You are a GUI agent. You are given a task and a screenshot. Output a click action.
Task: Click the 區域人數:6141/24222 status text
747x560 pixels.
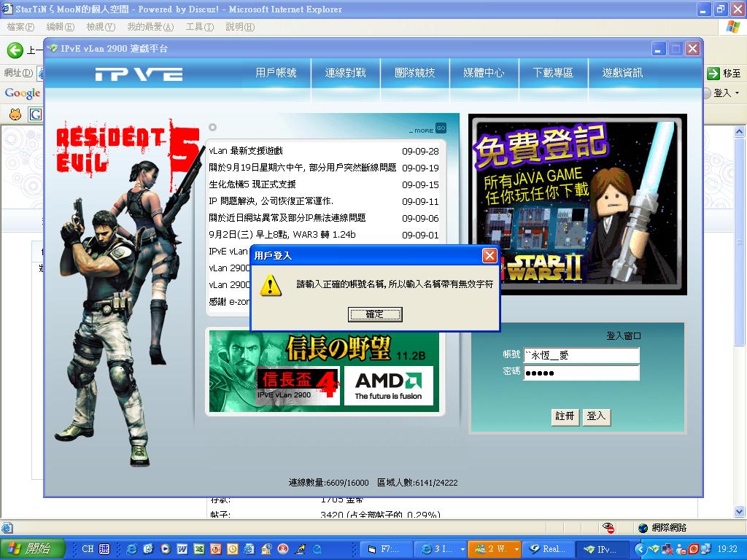click(x=417, y=483)
